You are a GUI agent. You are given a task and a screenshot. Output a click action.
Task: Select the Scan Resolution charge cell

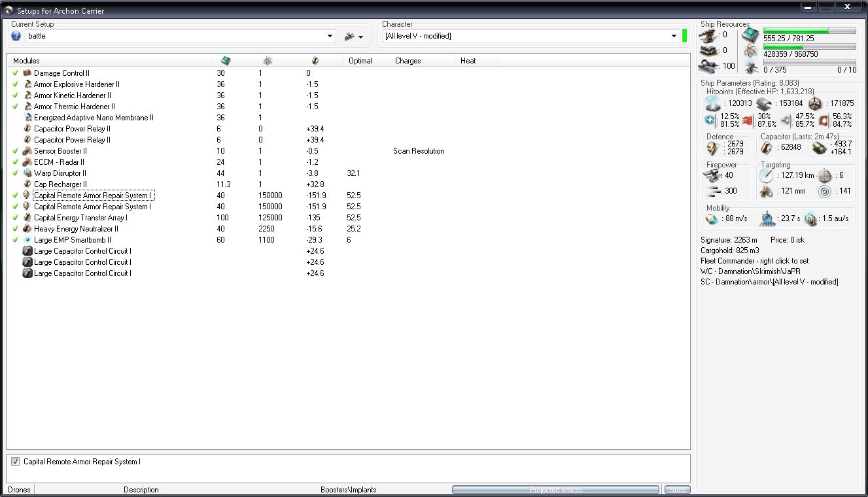point(419,151)
